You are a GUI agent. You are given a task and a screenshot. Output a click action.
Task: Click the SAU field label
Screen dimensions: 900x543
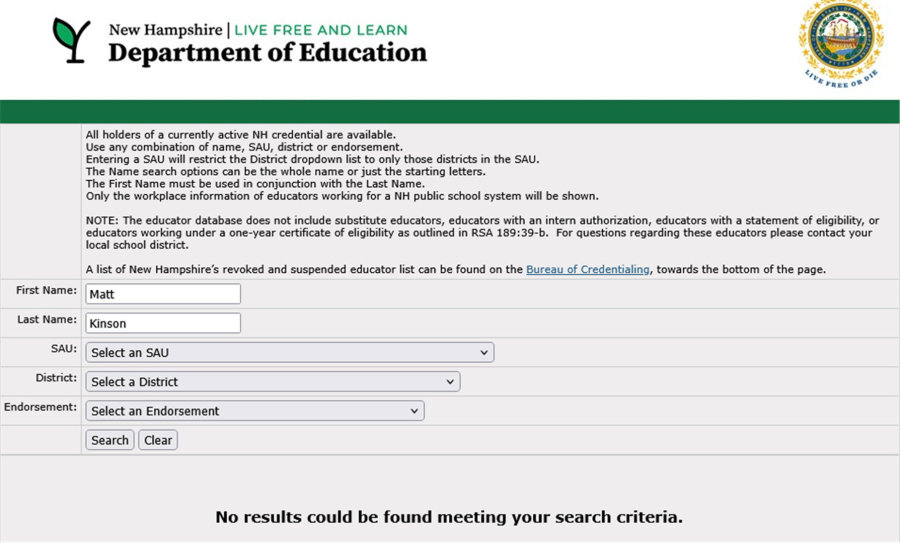pyautogui.click(x=64, y=349)
